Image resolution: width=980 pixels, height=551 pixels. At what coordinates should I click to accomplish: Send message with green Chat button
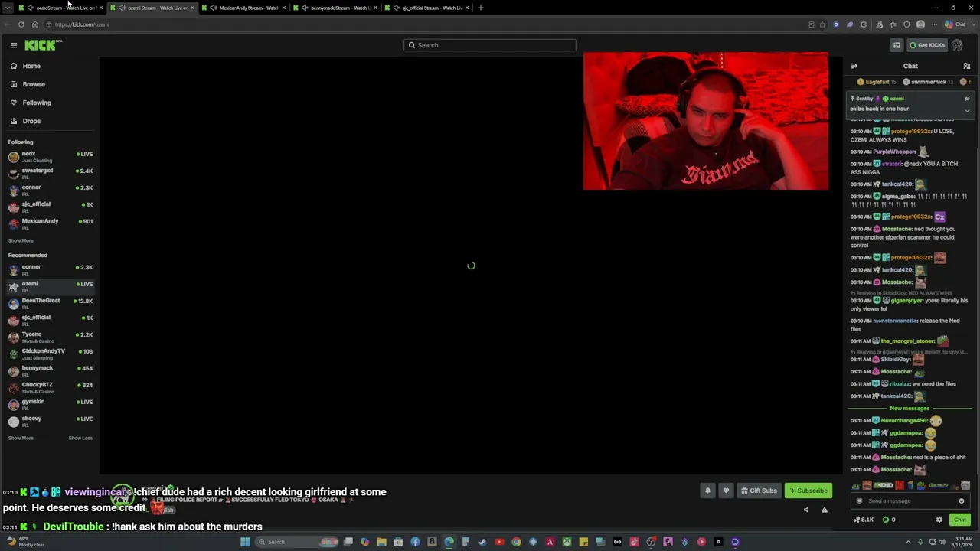coord(959,520)
